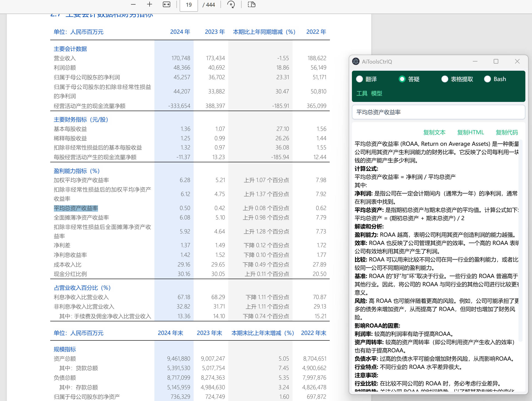532x401 pixels.
Task: Select the 翻译 radio option
Action: click(359, 79)
